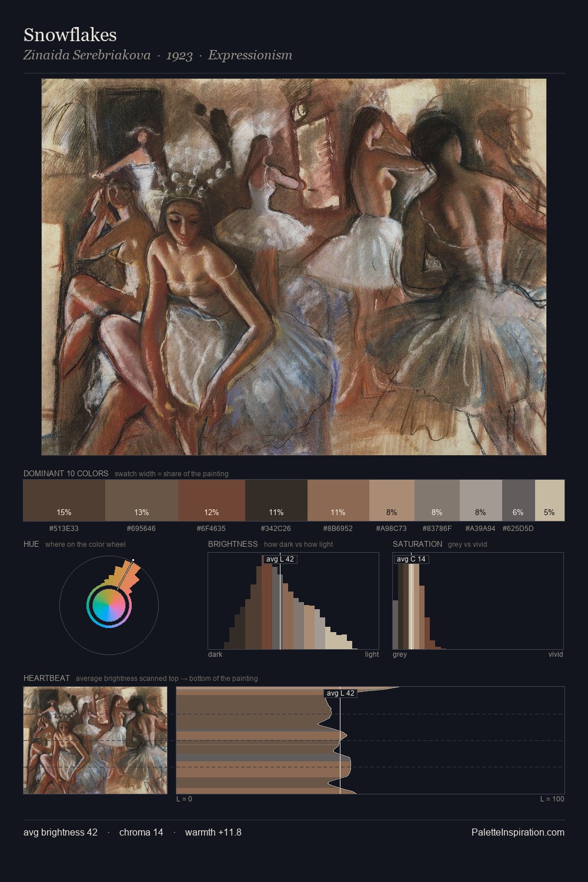Click the year 1923
This screenshot has width=588, height=882.
pos(179,55)
